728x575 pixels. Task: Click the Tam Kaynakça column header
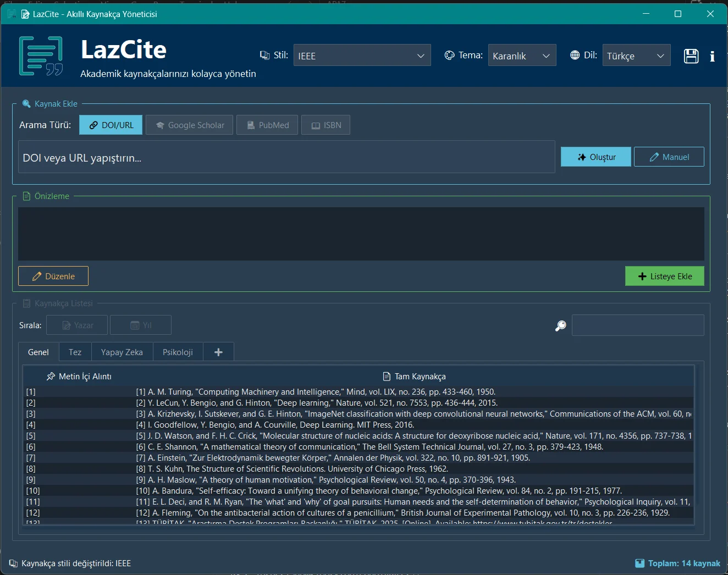414,377
